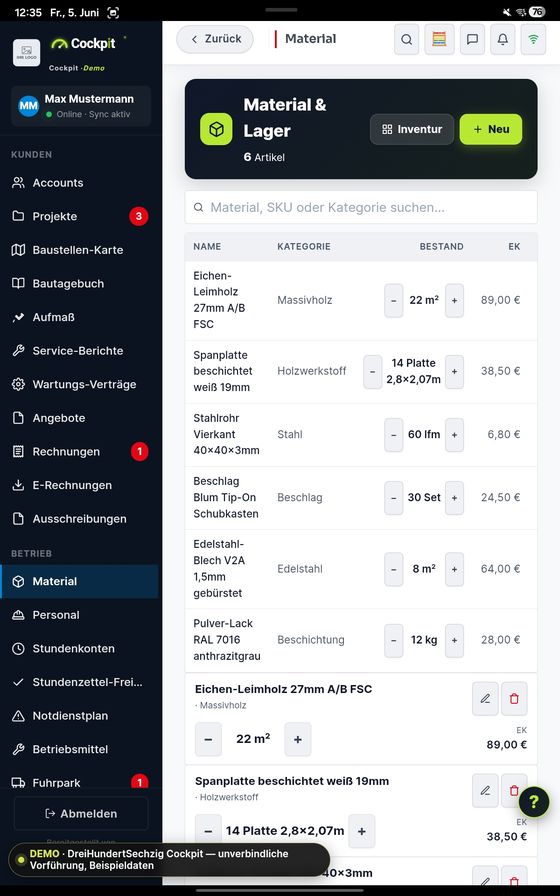Open Aufmaß in sidebar
The width and height of the screenshot is (560, 896).
[x=79, y=317]
